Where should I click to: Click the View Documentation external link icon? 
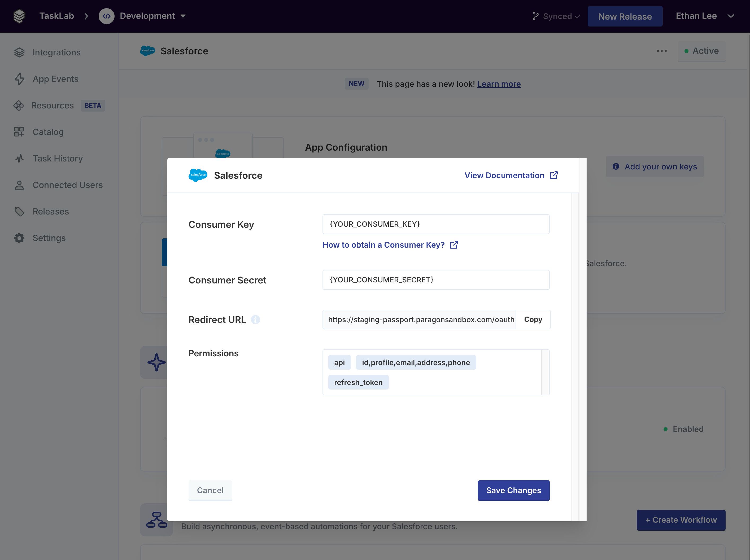pos(553,175)
